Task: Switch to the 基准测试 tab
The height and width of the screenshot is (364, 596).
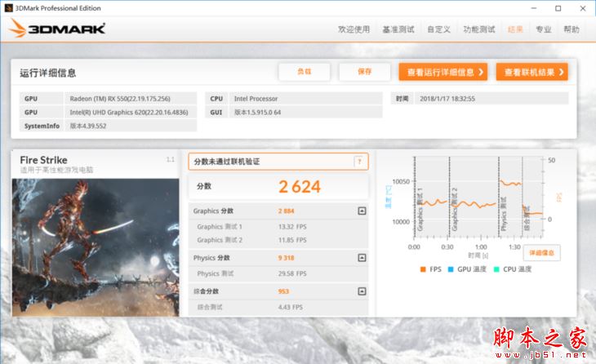Action: click(x=398, y=29)
